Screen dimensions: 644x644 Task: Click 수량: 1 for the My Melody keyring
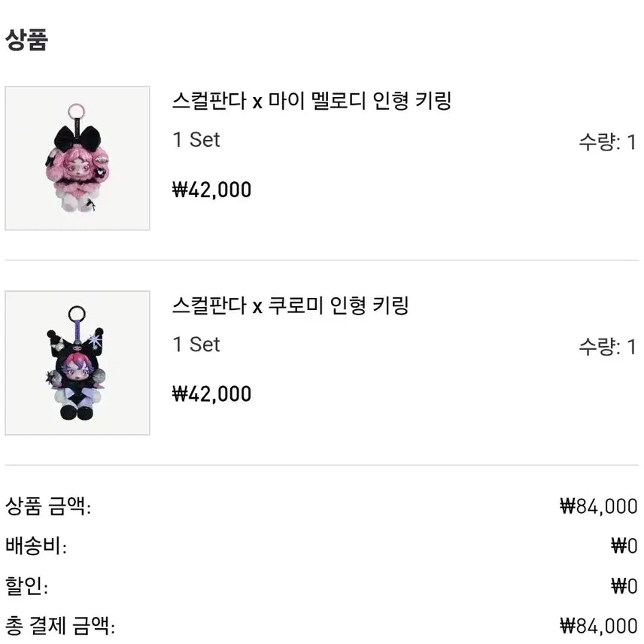click(607, 141)
